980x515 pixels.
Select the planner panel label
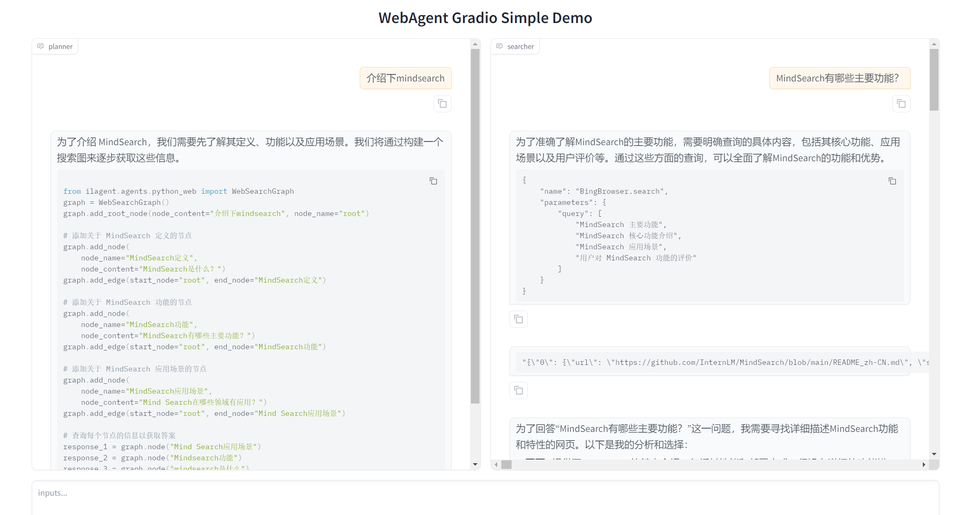(60, 46)
